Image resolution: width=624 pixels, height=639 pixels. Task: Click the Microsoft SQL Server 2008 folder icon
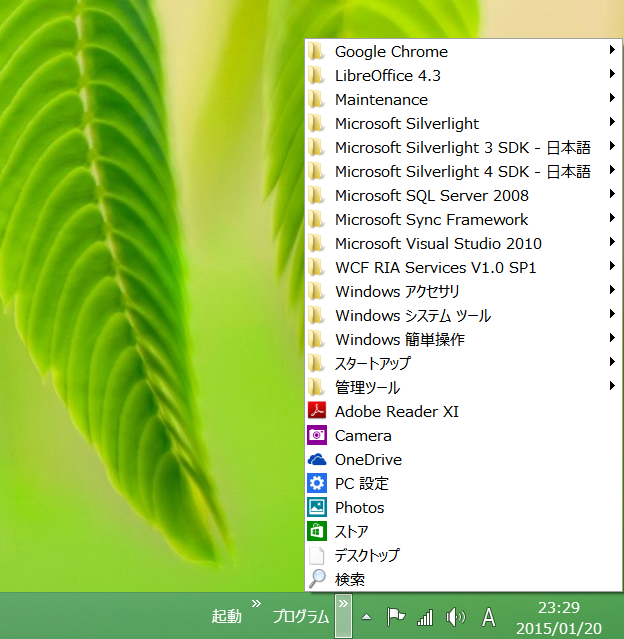coord(316,195)
